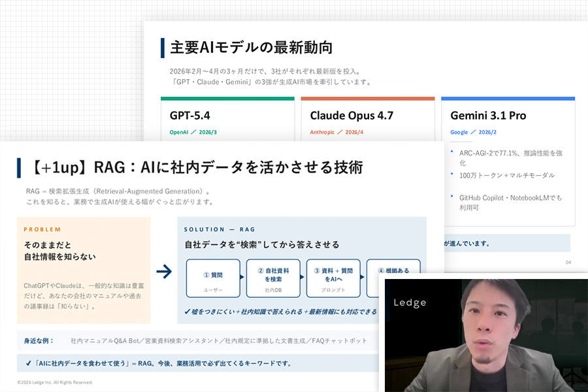Click the step box ① 質問 ユーザー
The width and height of the screenshot is (588, 392).
tap(213, 278)
